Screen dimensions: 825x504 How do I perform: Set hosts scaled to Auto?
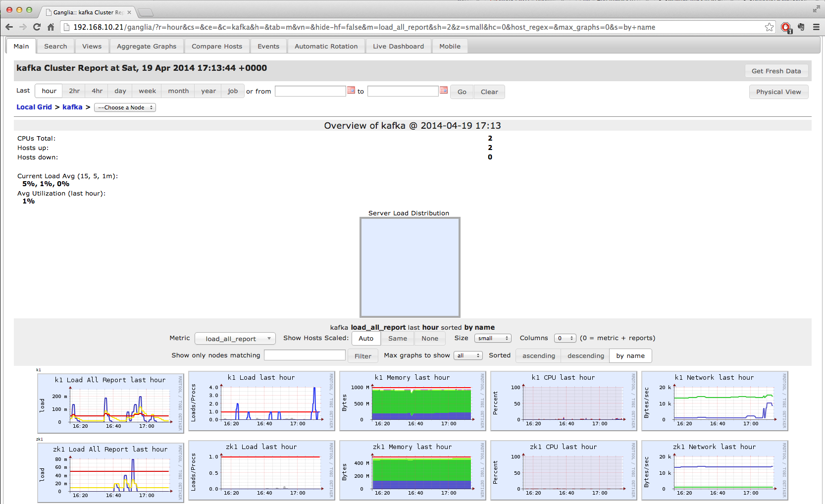[x=366, y=339]
